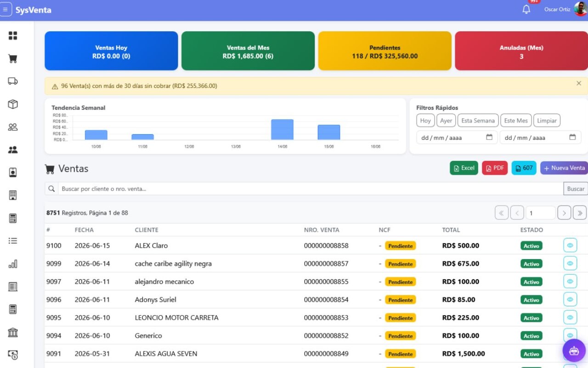Click the Buscar search button
This screenshot has width=588, height=368.
pos(576,189)
